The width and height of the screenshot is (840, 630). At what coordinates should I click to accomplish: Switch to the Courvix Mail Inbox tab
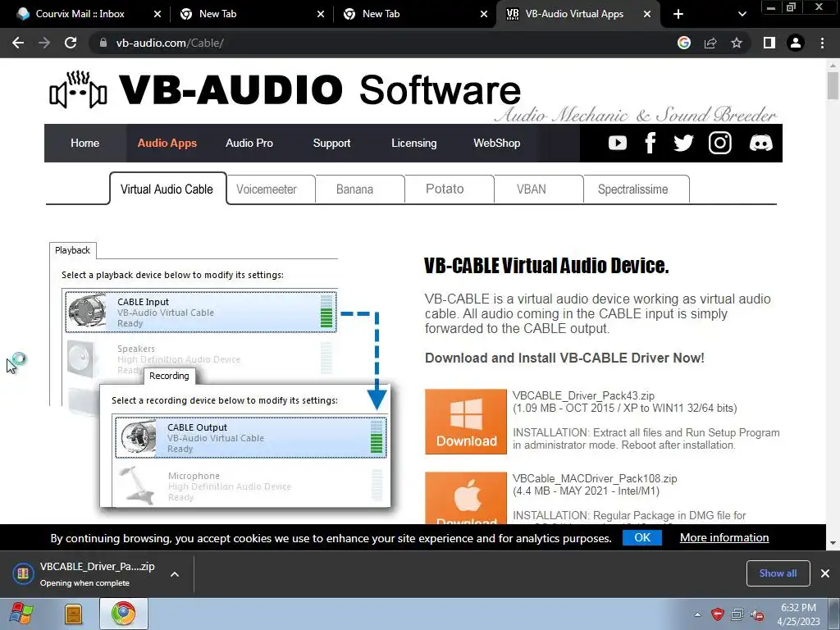point(80,14)
